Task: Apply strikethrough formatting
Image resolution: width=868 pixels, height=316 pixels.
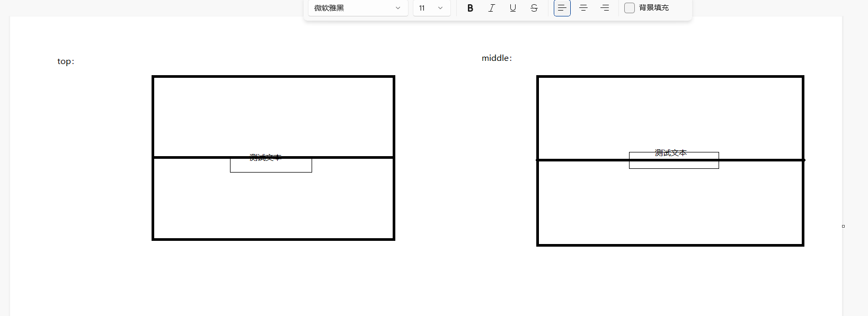Action: click(x=534, y=8)
